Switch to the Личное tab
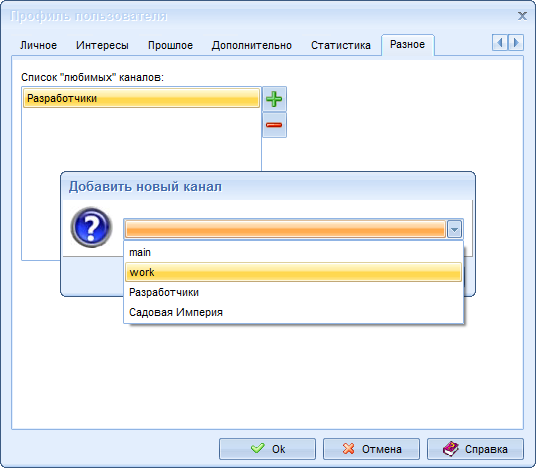 [38, 45]
